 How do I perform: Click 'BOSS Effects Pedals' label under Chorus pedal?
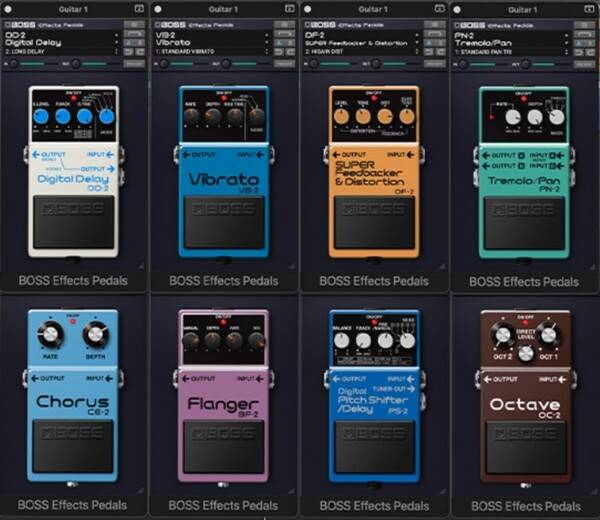[72, 505]
